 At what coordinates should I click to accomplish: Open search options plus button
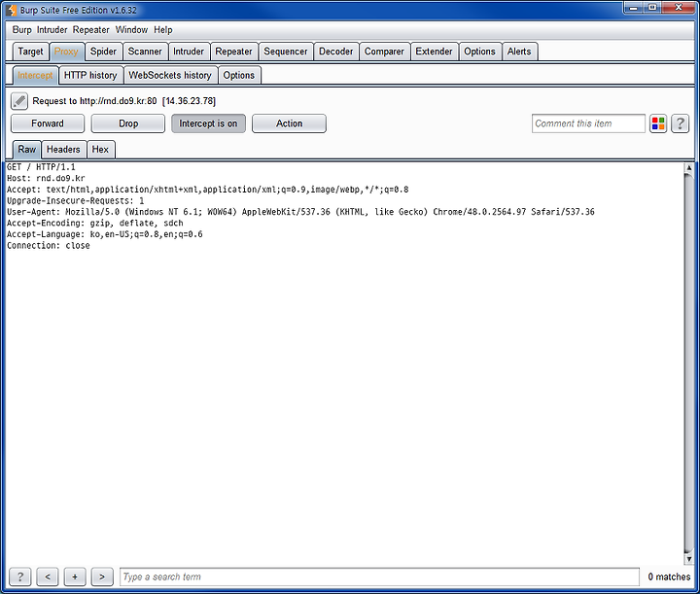tap(75, 577)
